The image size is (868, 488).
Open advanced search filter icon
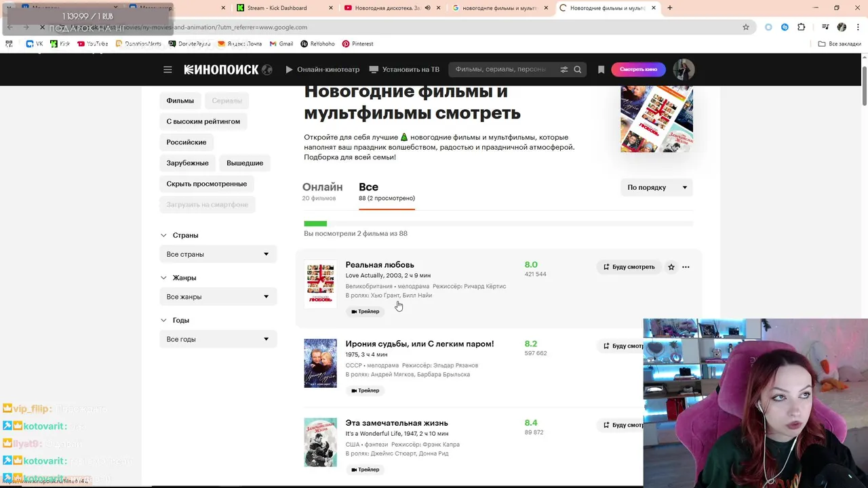[564, 69]
